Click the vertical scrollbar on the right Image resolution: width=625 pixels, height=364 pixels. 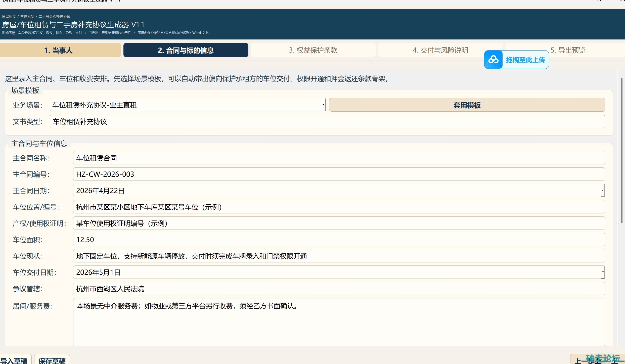tap(621, 151)
